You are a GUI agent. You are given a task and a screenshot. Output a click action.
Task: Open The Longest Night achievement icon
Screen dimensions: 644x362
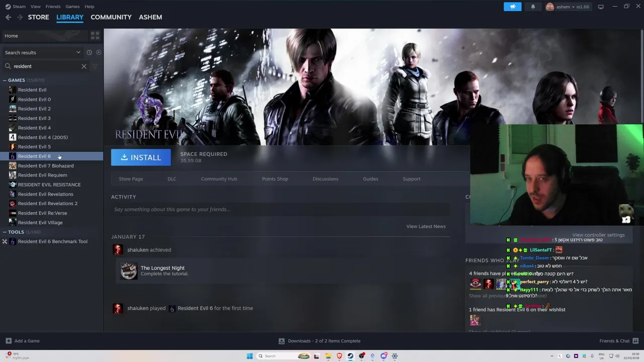tap(129, 271)
